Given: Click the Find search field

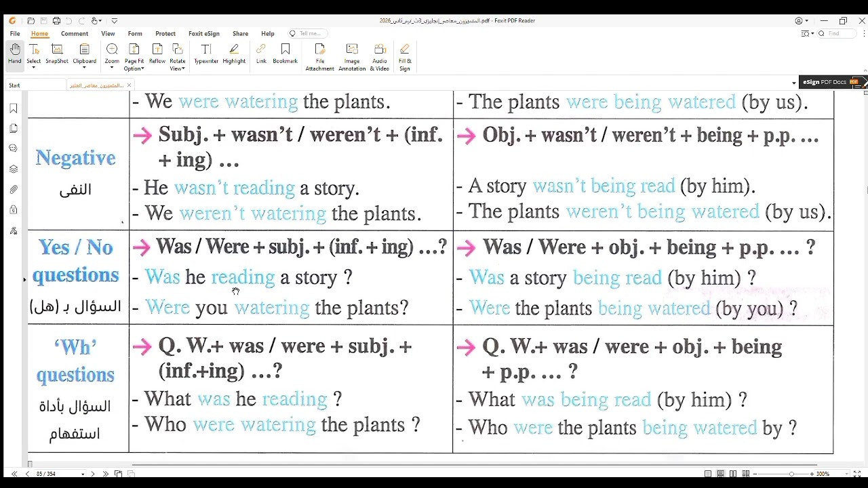Looking at the screenshot, I should tap(838, 33).
